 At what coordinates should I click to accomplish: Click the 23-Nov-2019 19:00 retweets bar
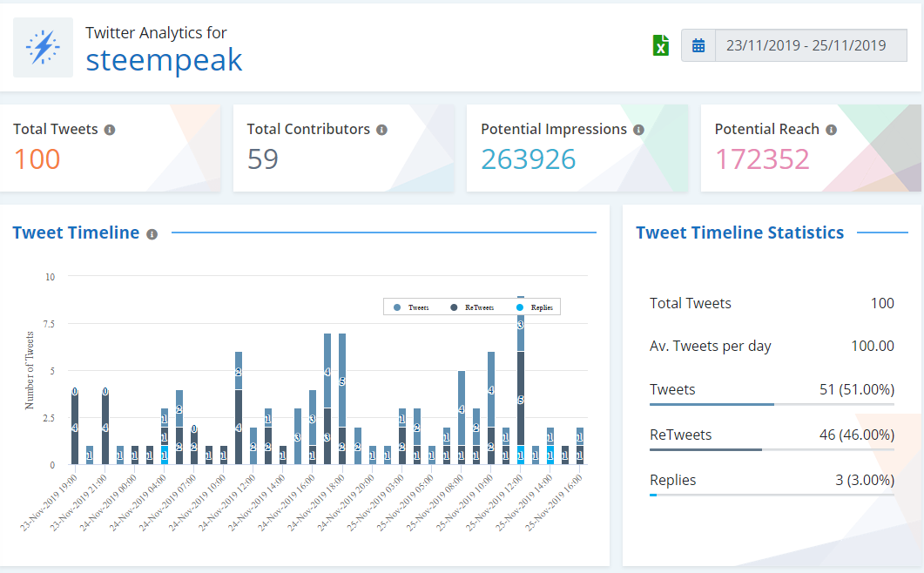[75, 428]
